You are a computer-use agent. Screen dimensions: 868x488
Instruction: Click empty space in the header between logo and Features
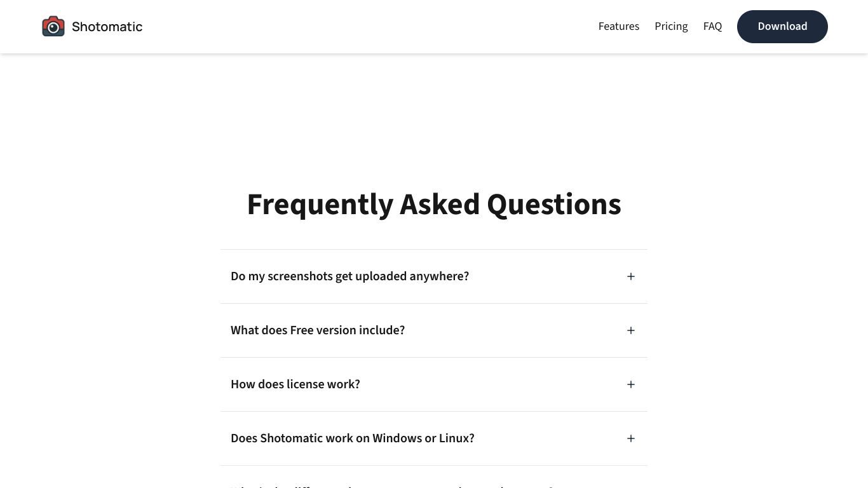coord(369,27)
